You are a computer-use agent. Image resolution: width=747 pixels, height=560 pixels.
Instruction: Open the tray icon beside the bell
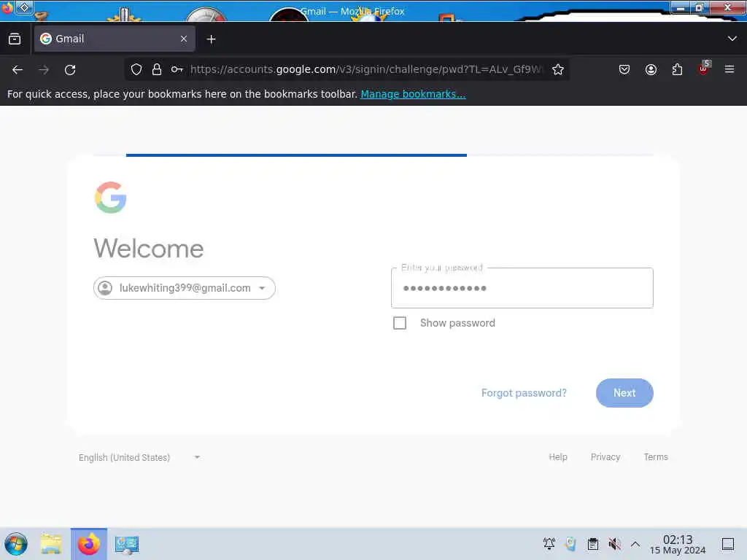(x=570, y=544)
